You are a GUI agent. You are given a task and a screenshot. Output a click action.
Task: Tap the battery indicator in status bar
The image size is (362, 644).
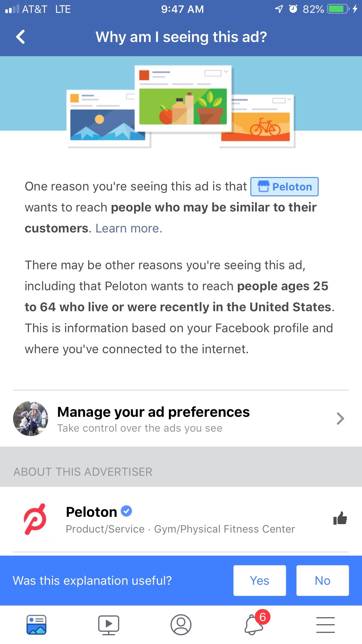coord(338,9)
